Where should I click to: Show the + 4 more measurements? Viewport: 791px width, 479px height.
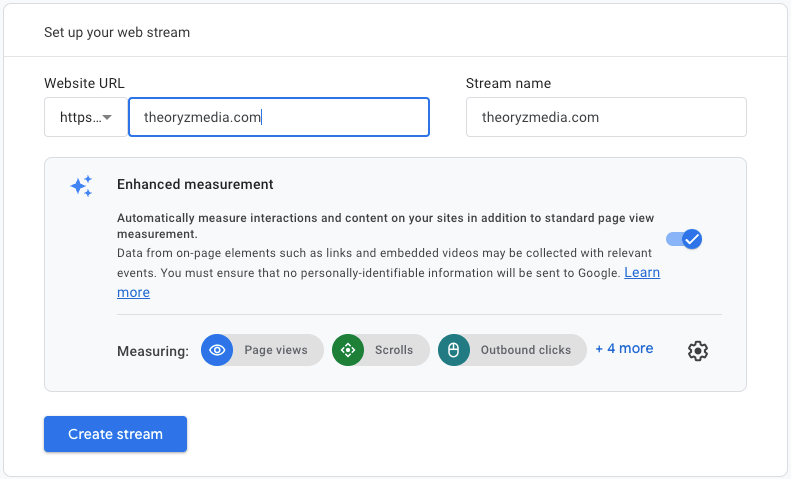(x=625, y=348)
